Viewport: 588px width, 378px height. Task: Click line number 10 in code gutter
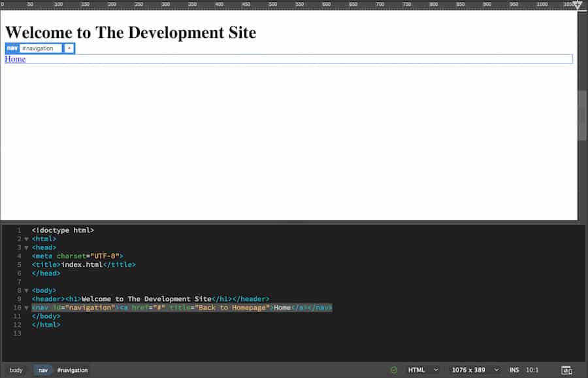point(16,307)
